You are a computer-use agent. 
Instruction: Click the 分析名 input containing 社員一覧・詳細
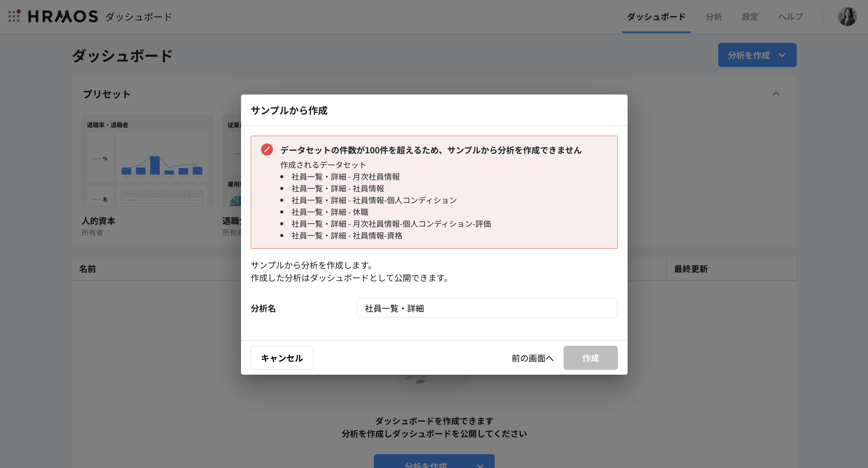click(x=487, y=308)
